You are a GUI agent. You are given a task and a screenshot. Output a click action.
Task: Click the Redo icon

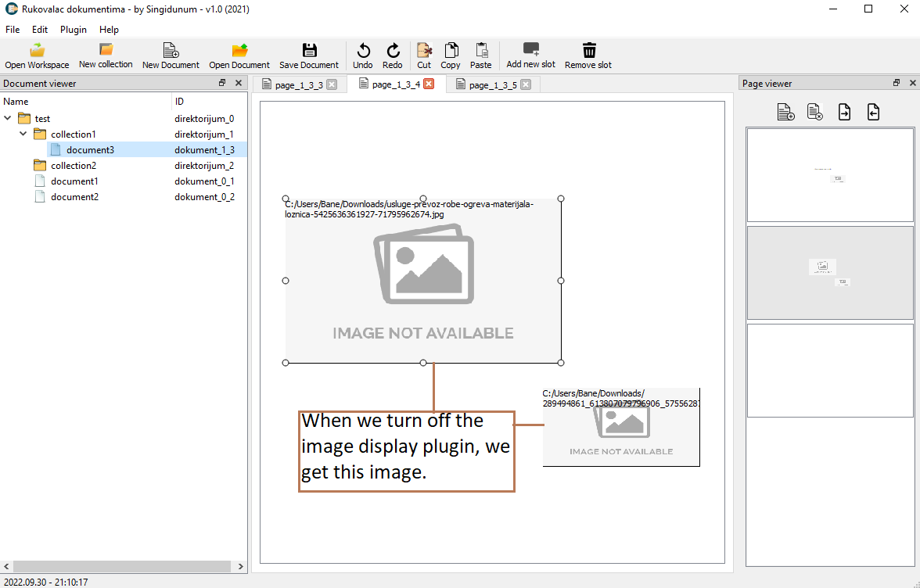pos(392,49)
